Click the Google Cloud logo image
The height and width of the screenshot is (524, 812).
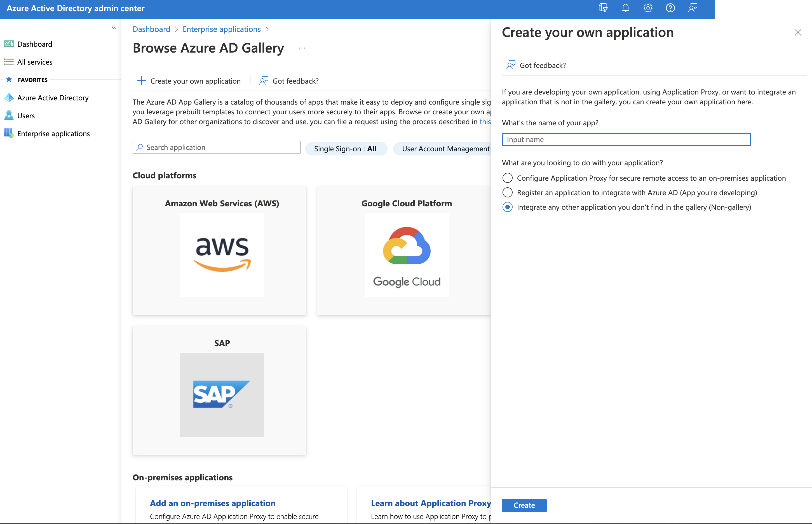(x=407, y=255)
